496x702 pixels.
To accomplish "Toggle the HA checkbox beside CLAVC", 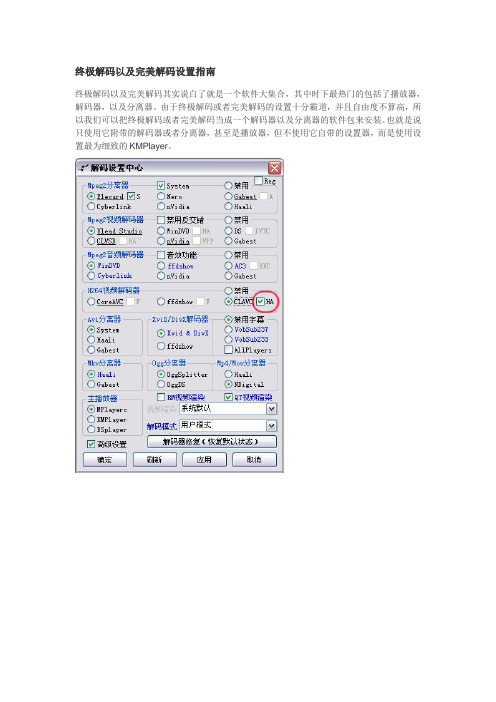I will click(260, 301).
